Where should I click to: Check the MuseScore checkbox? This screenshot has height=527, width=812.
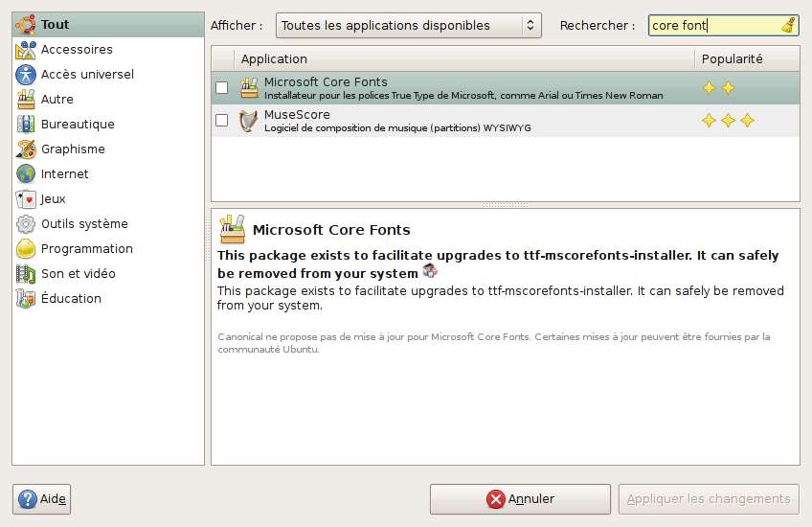221,120
